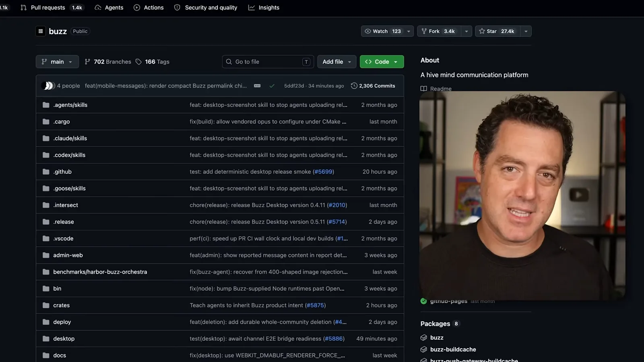Click the contributor avatars for 4 people
644x362 pixels.
(48, 86)
